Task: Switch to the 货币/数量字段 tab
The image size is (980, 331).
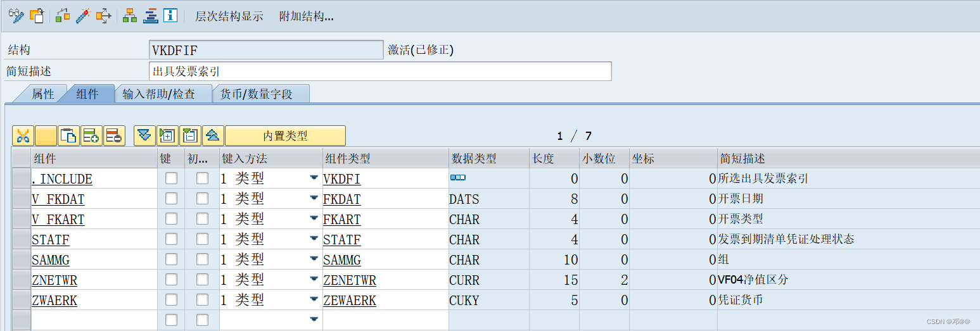Action: pyautogui.click(x=256, y=94)
